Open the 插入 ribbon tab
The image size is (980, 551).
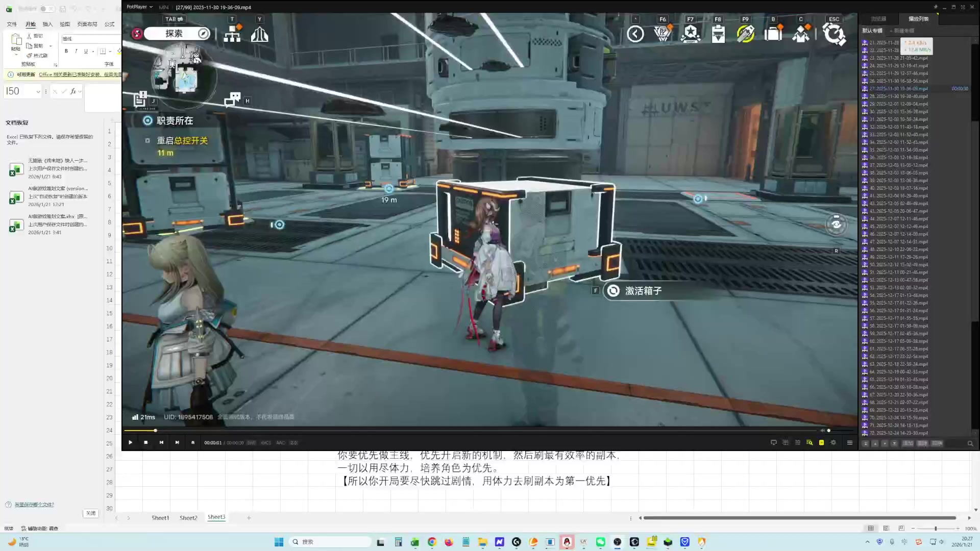coord(47,24)
